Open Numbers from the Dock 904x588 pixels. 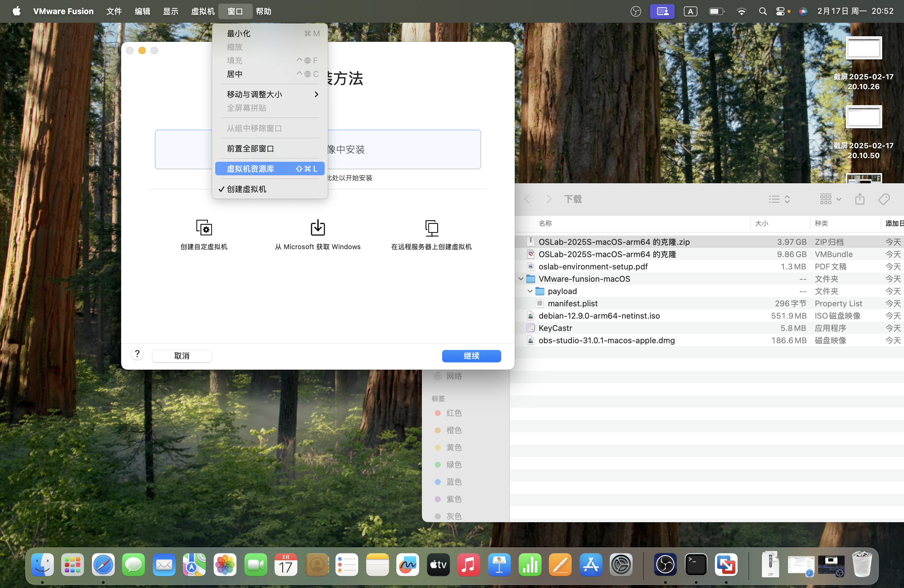point(529,565)
